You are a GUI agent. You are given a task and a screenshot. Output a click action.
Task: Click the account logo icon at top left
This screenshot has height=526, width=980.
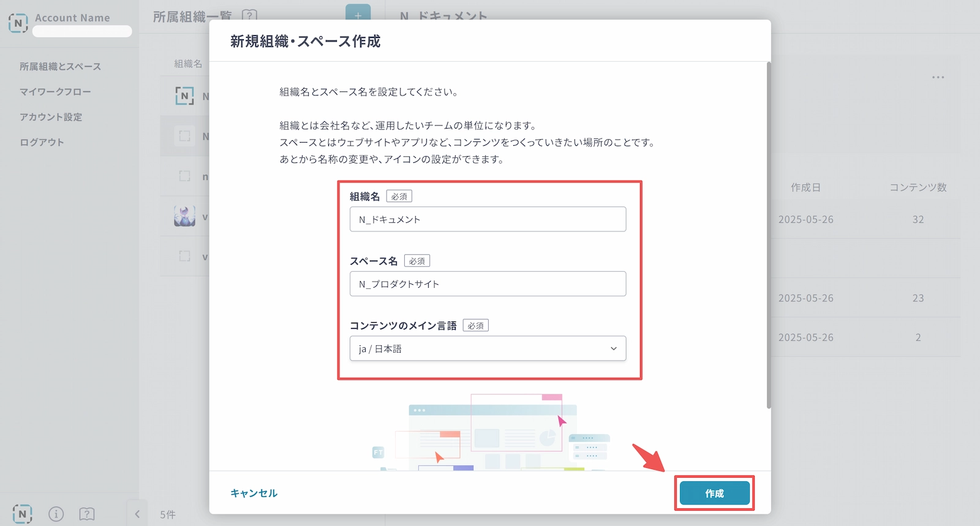pyautogui.click(x=18, y=23)
